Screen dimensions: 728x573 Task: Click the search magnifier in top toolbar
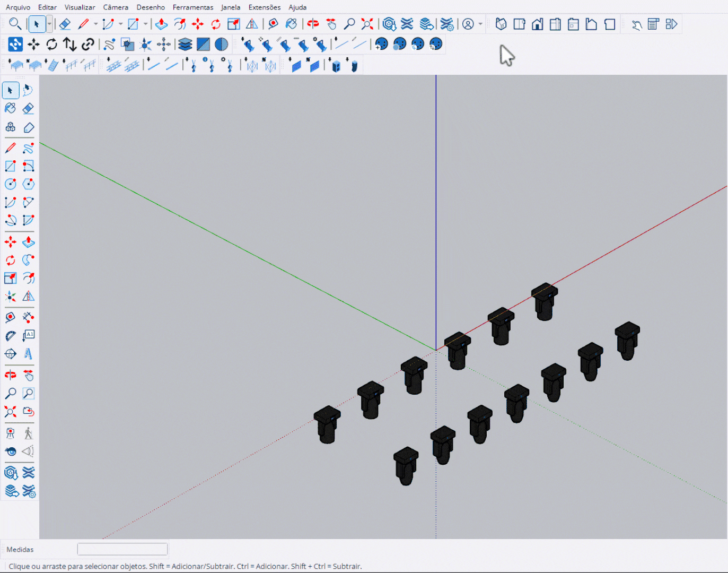click(x=15, y=24)
